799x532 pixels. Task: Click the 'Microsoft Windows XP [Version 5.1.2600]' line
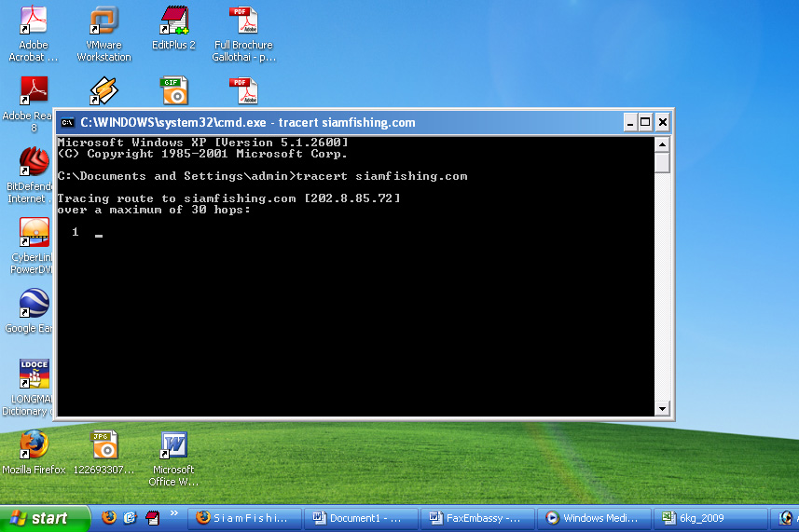203,142
